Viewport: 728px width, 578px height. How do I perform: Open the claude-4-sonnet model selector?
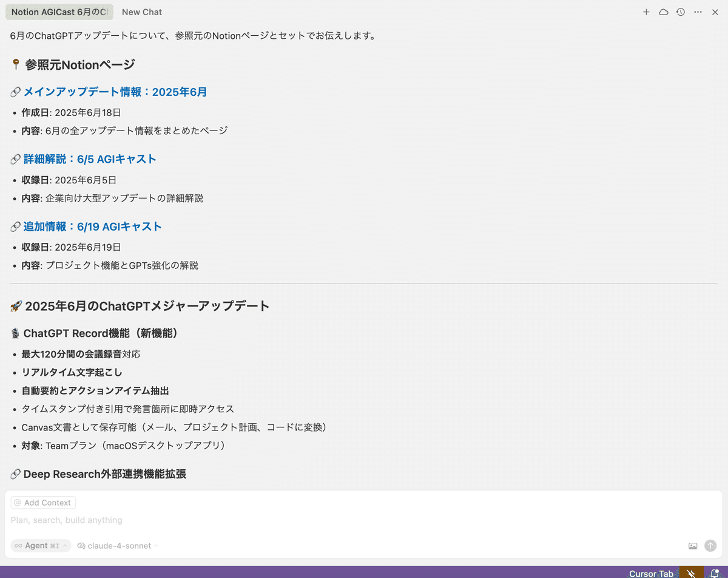(x=118, y=546)
